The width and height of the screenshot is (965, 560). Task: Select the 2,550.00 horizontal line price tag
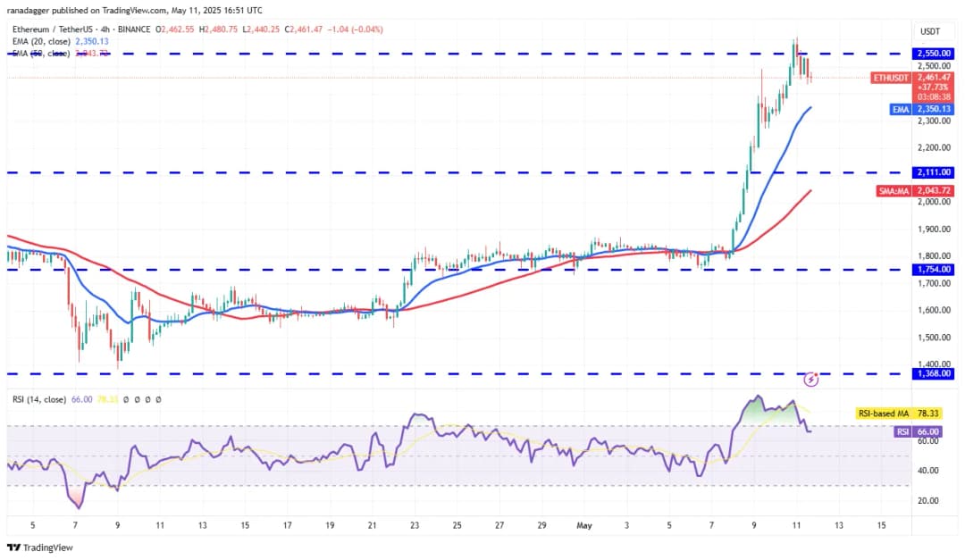click(x=932, y=54)
